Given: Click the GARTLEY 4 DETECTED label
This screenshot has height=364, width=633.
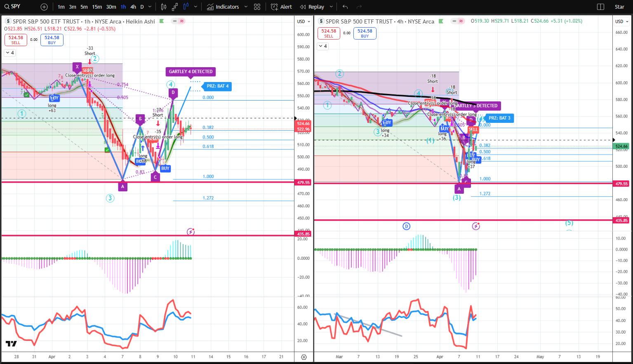Looking at the screenshot, I should pyautogui.click(x=191, y=72).
